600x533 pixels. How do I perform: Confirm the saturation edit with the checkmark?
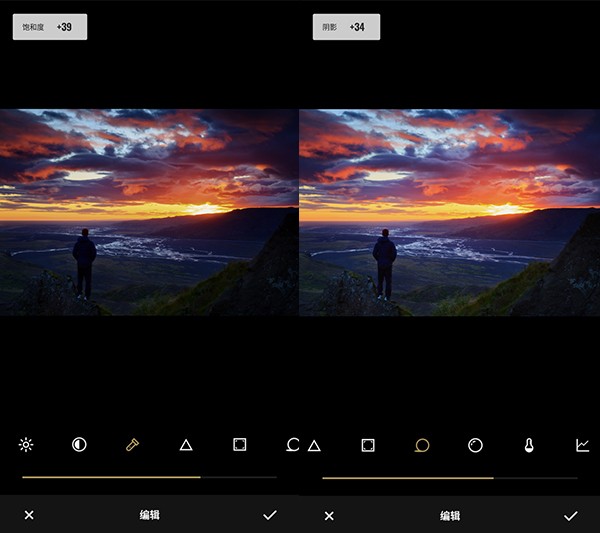pos(270,515)
